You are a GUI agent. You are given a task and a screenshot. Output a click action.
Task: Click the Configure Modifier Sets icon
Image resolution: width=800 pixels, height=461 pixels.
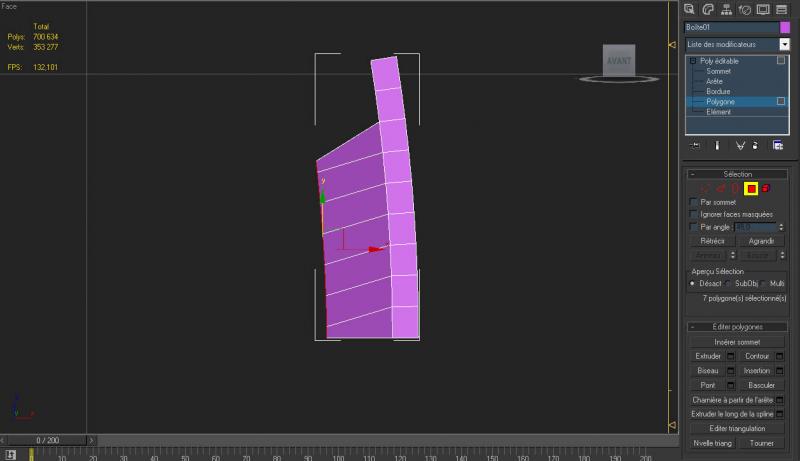click(x=777, y=145)
